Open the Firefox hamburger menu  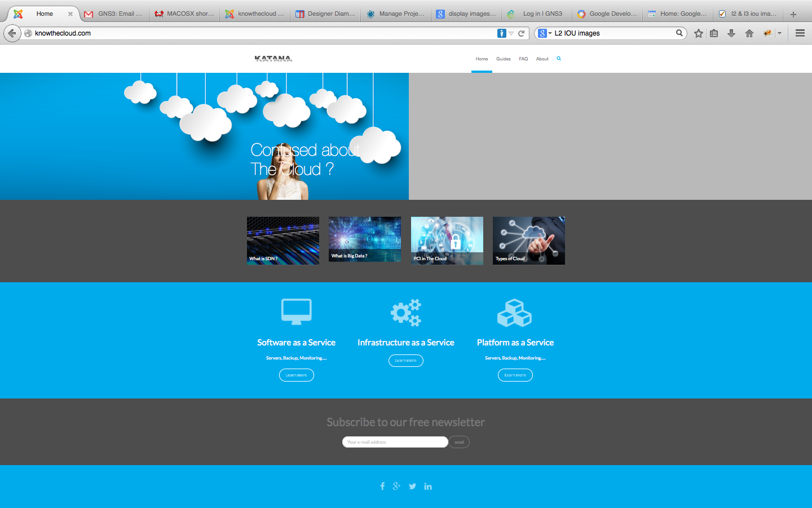click(800, 33)
